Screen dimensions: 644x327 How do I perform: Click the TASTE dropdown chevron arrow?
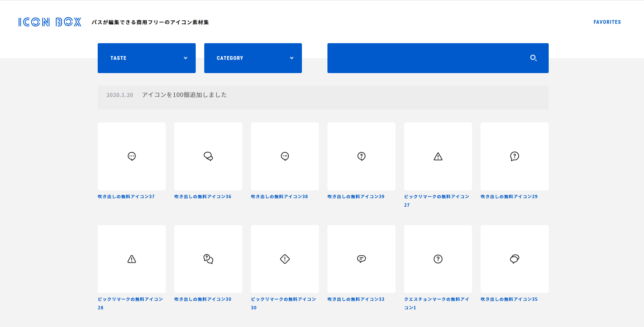pyautogui.click(x=186, y=58)
